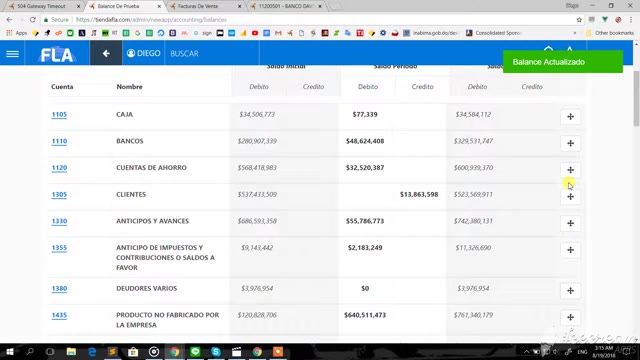Open the LINE app on the taskbar

[195, 352]
